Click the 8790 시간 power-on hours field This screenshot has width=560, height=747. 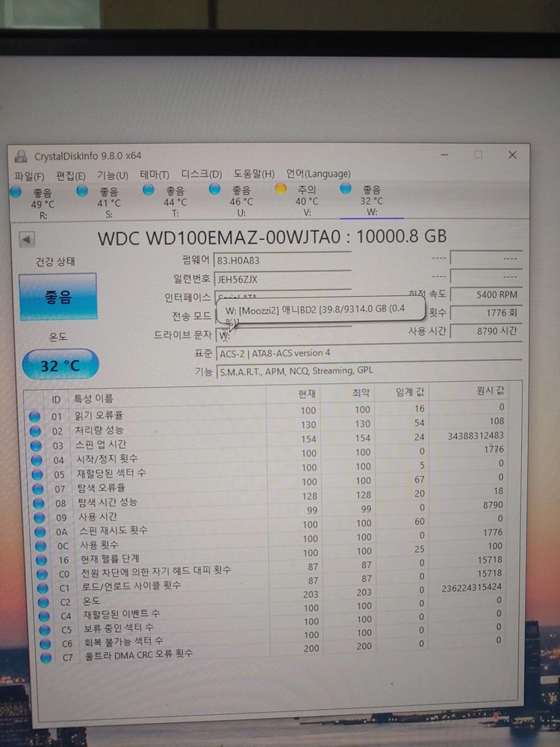click(486, 331)
